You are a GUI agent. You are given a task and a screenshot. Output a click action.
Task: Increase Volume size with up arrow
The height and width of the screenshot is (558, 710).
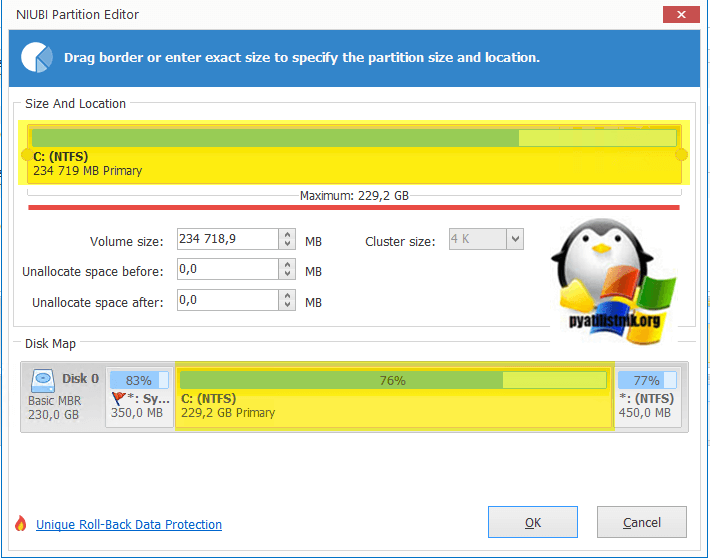click(287, 234)
